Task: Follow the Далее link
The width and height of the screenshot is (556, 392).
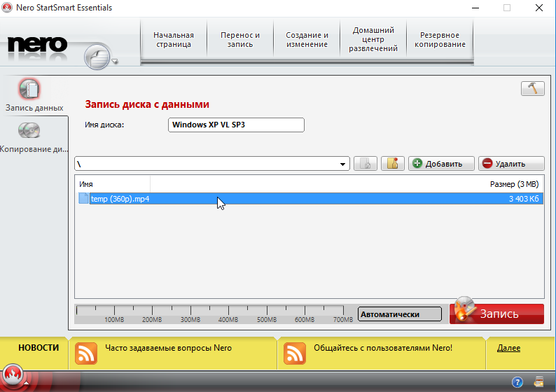Action: (x=508, y=348)
